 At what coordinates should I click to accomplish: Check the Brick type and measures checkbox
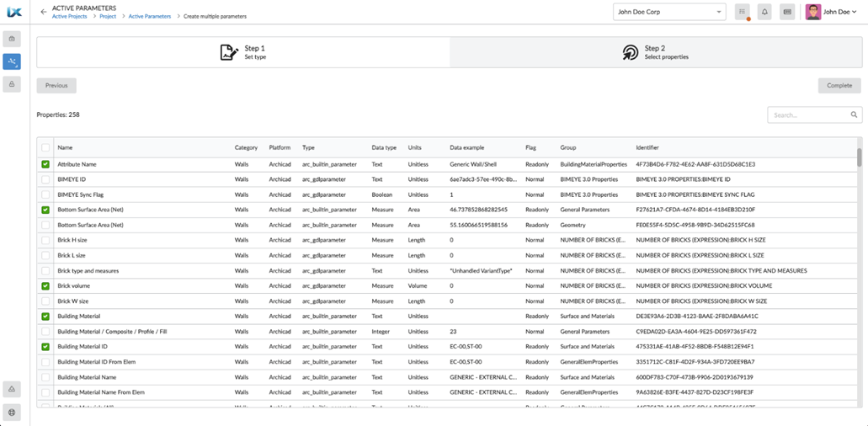[x=45, y=270]
